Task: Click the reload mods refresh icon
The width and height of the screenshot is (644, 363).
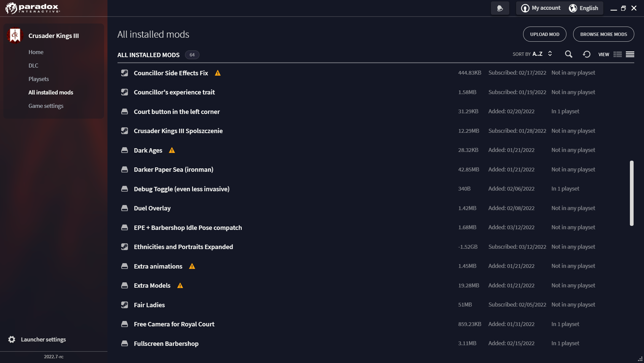Action: [587, 54]
